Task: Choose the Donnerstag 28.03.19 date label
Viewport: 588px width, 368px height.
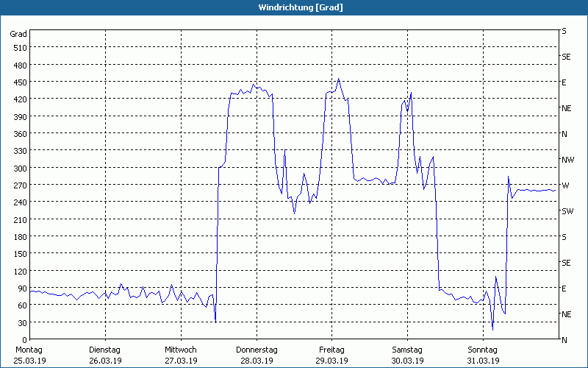Action: 257,355
